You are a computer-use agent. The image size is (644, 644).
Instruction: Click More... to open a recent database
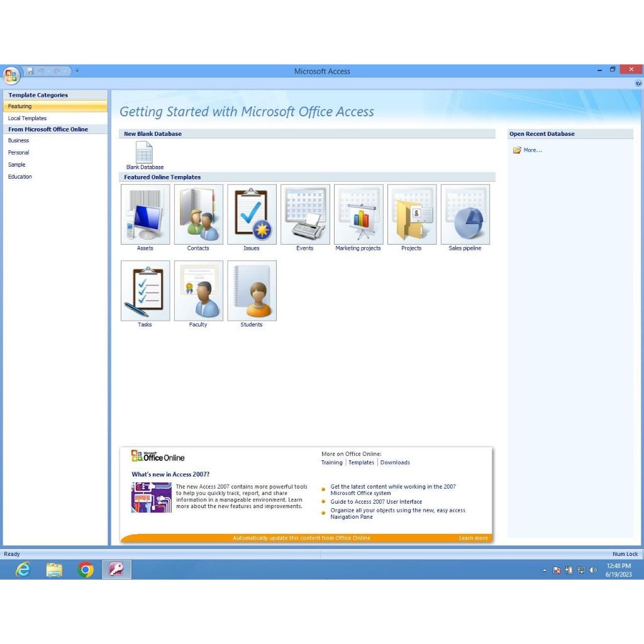click(x=528, y=150)
